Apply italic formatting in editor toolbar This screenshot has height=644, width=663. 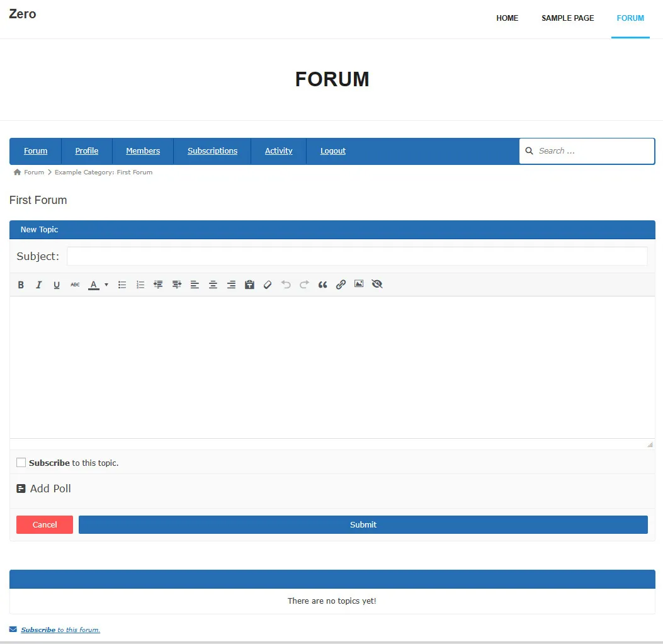click(x=38, y=285)
